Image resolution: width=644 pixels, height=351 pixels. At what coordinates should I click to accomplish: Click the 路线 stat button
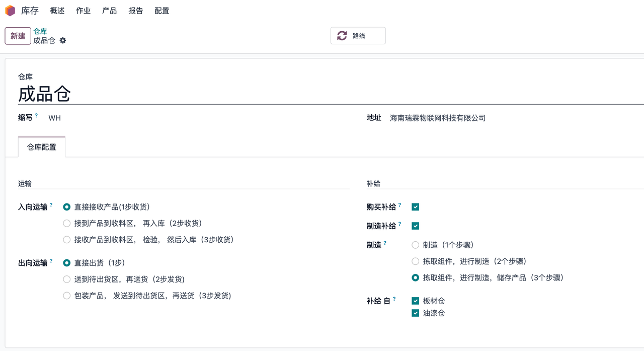tap(358, 36)
